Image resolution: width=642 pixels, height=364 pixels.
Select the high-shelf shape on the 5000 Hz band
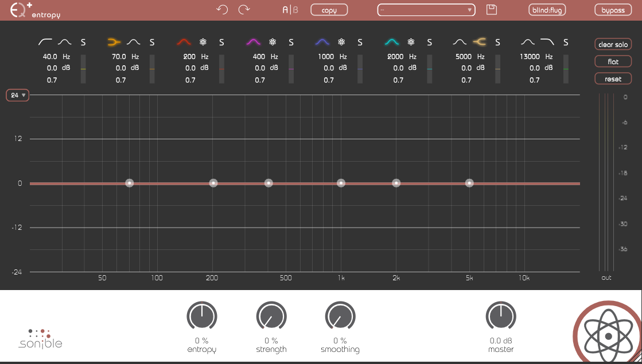[480, 42]
